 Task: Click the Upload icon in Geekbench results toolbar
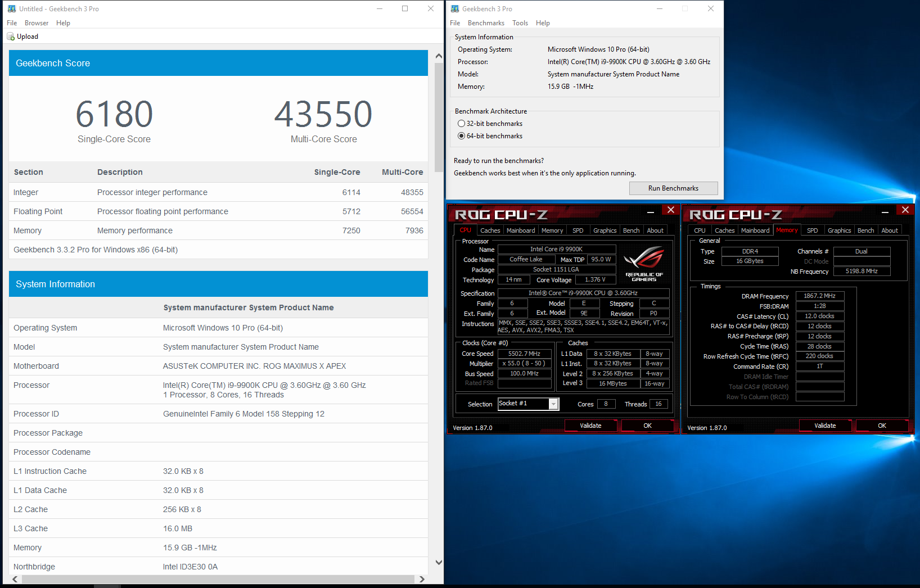click(x=10, y=37)
